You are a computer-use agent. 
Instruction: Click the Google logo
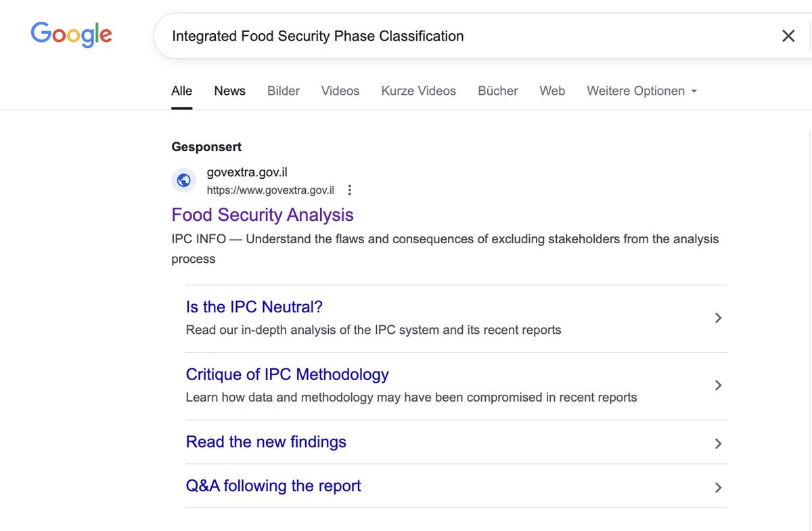tap(71, 35)
